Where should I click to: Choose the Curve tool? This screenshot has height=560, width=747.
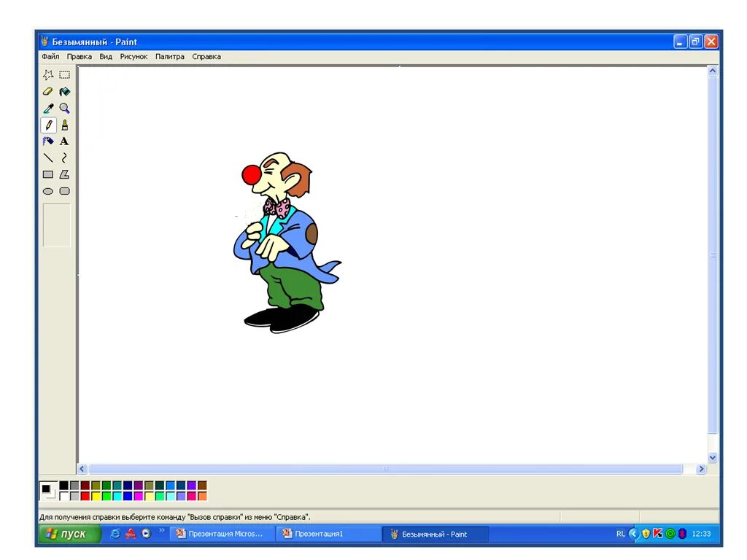click(x=65, y=157)
